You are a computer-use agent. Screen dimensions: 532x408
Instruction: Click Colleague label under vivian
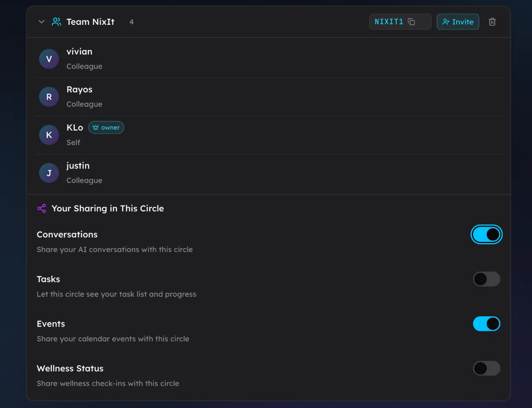(x=84, y=66)
